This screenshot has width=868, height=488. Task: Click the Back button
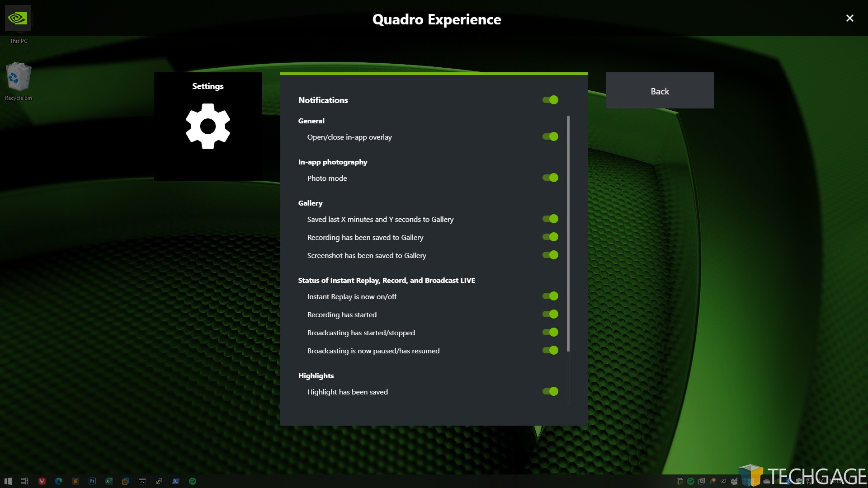tap(660, 90)
